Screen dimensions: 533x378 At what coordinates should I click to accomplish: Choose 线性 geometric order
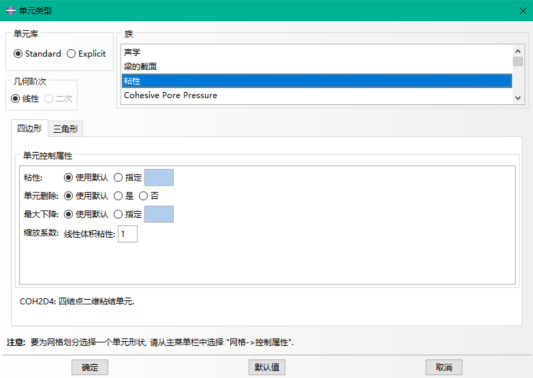click(x=25, y=99)
